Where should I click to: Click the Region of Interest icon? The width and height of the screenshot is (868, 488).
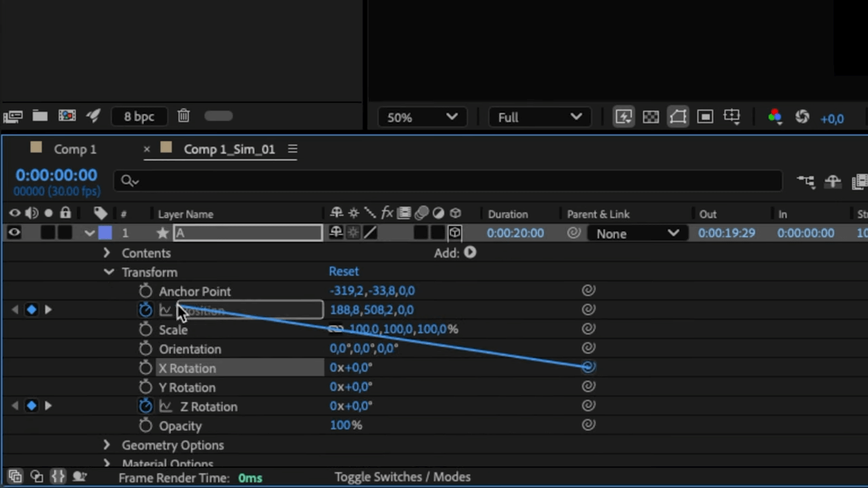pyautogui.click(x=705, y=117)
